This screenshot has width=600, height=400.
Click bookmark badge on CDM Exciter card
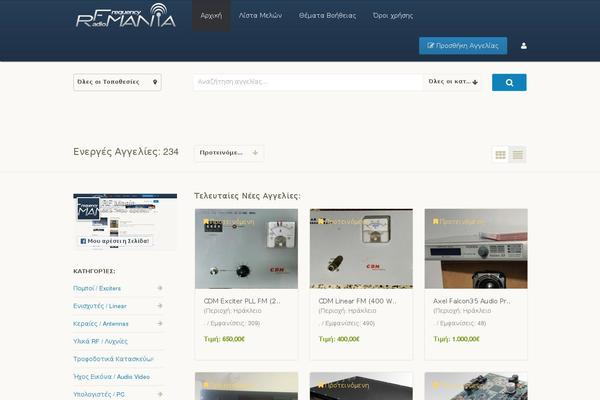[206, 221]
